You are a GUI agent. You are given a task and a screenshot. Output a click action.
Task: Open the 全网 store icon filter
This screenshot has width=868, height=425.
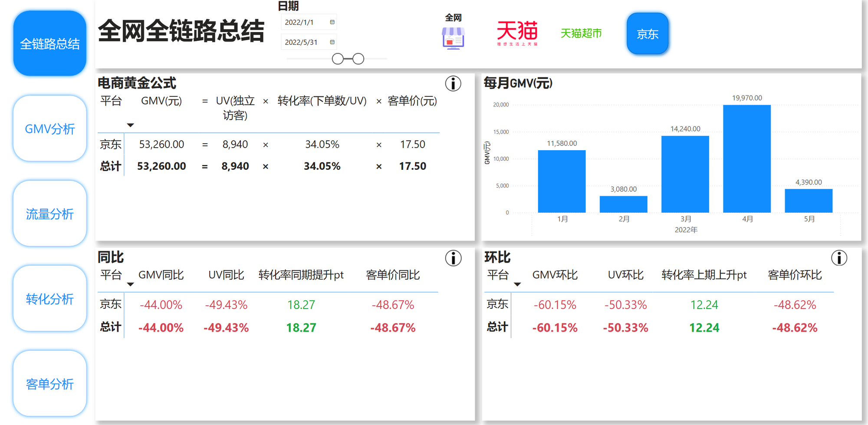coord(453,38)
